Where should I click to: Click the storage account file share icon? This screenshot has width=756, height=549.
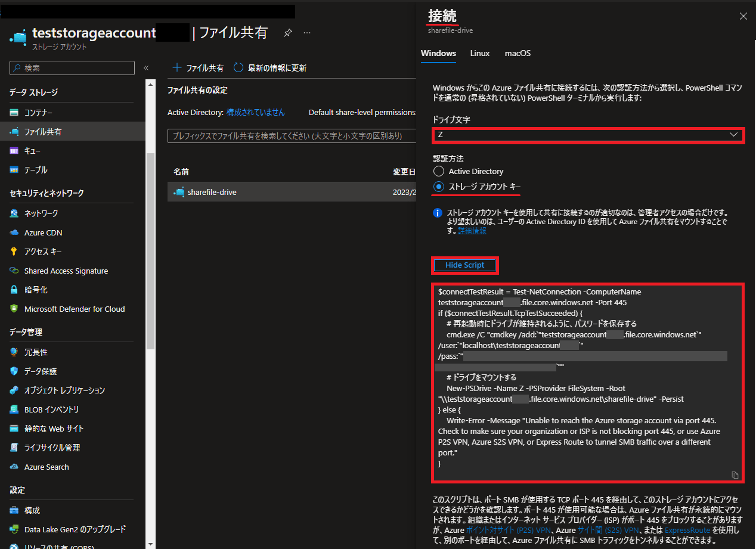pos(18,38)
